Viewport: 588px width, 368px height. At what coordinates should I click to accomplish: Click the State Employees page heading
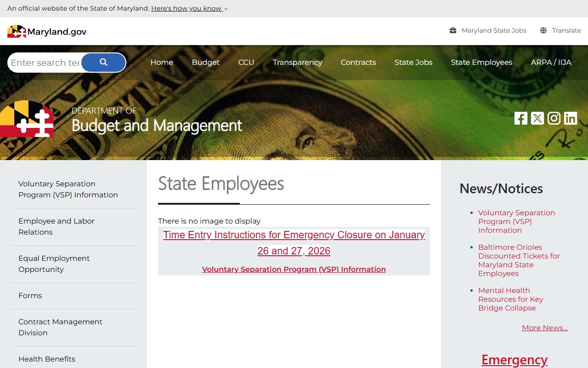(x=221, y=184)
